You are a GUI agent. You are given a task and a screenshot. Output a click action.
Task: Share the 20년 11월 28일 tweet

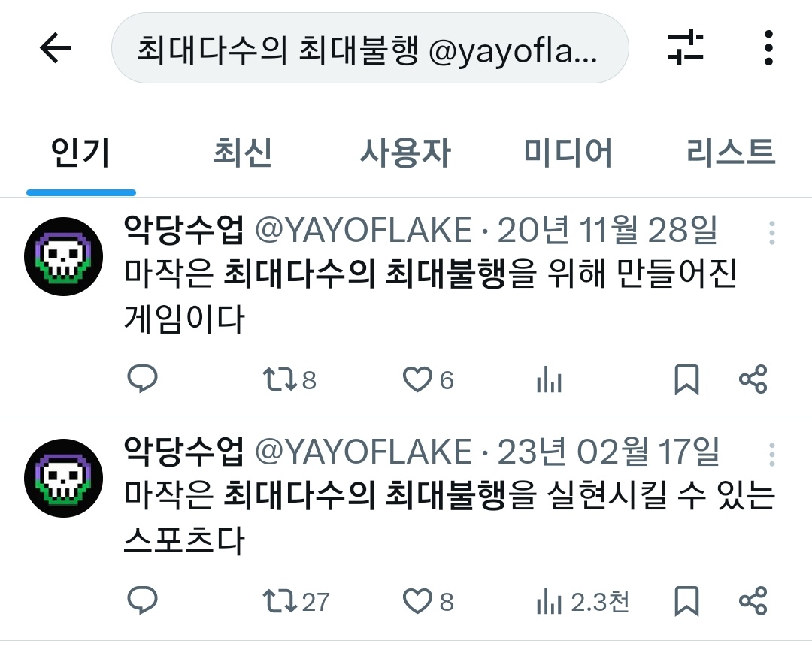point(753,379)
